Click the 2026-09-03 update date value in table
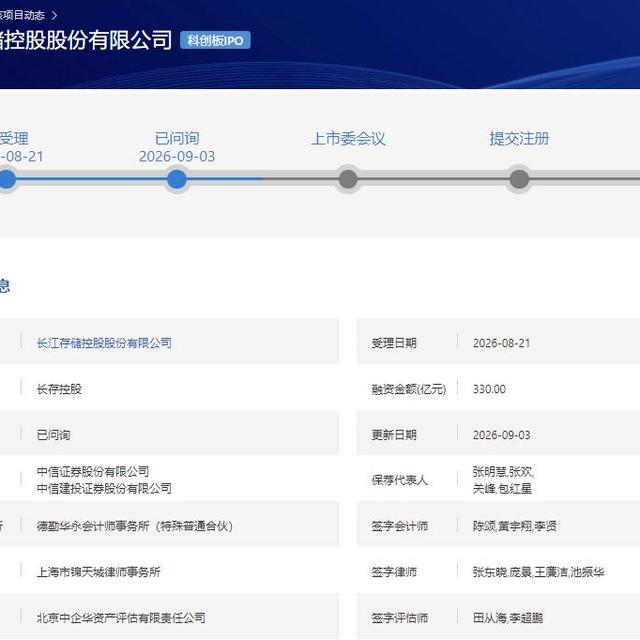640x640 pixels. click(x=502, y=435)
